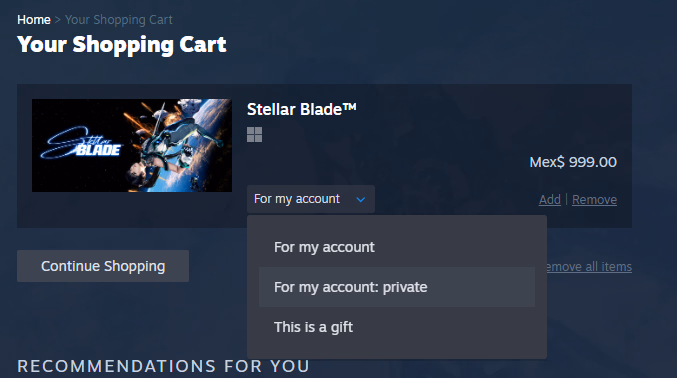
Task: Click the Your Shopping Cart page heading
Action: pos(122,45)
